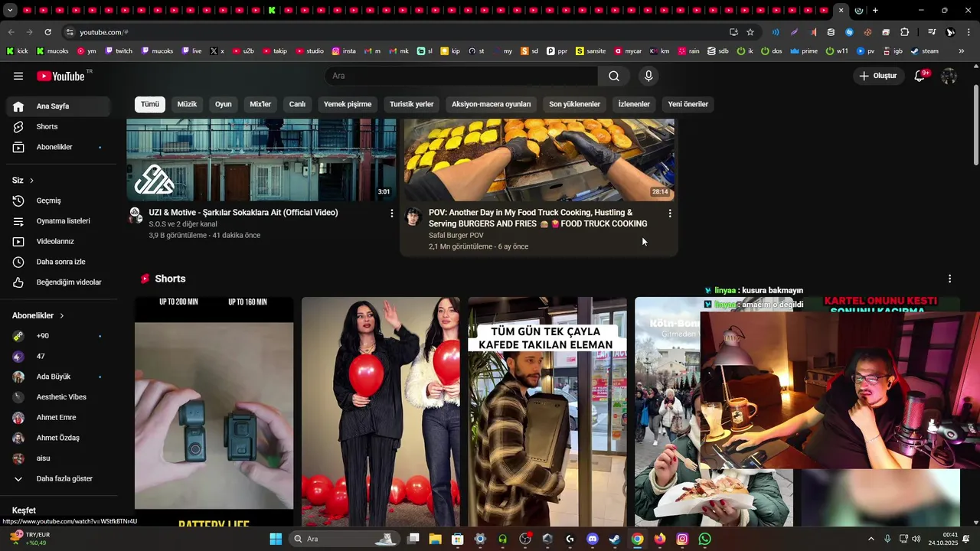980x551 pixels.
Task: Open the notifications bell
Action: click(x=920, y=76)
